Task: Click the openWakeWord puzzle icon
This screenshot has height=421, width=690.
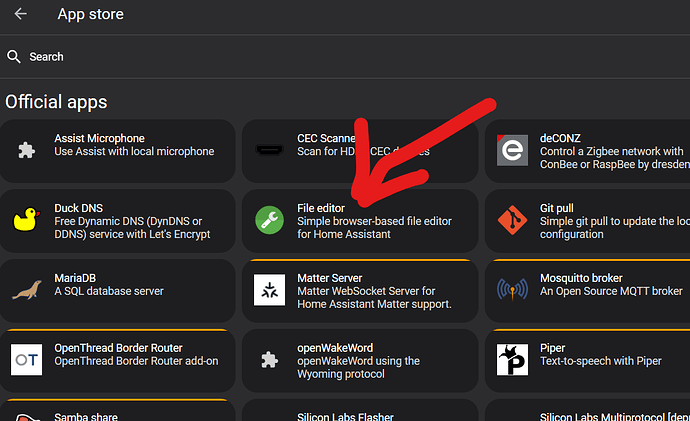Action: [x=269, y=360]
